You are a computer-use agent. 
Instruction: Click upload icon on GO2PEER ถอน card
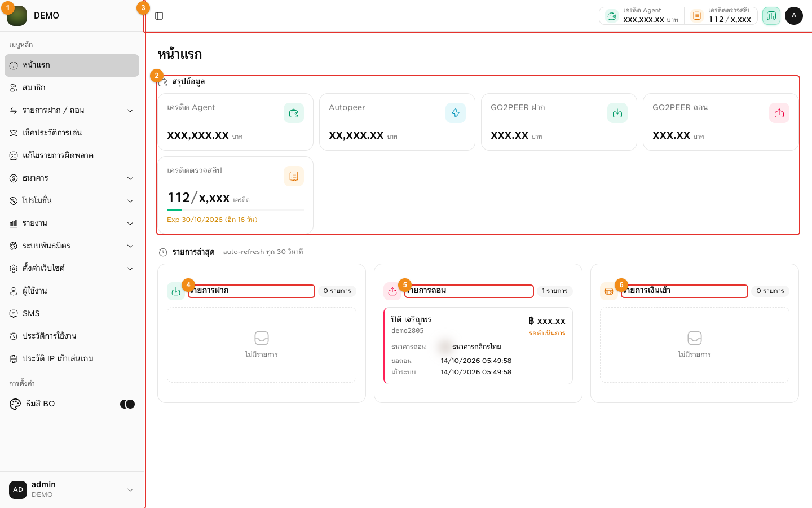(x=779, y=113)
